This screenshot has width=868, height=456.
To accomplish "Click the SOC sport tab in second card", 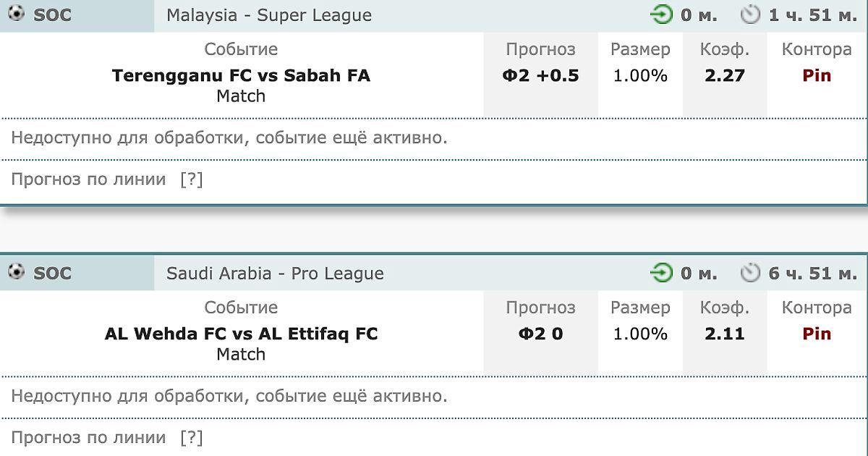I will point(52,274).
